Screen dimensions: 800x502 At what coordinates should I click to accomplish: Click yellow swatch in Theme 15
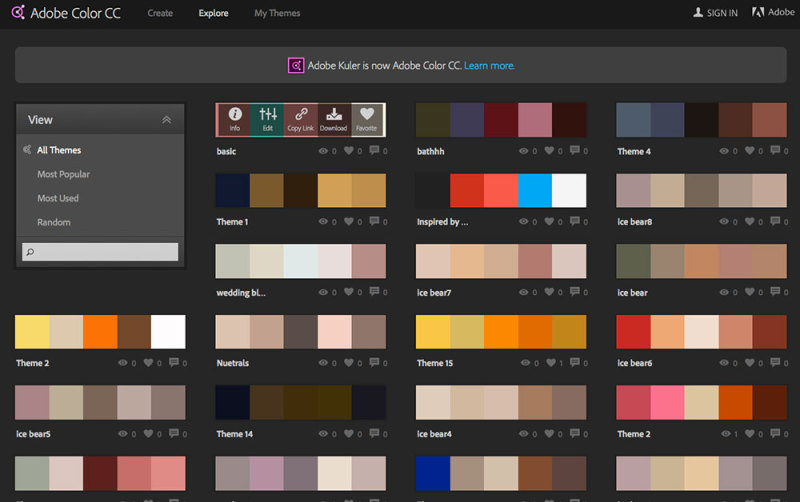click(433, 332)
